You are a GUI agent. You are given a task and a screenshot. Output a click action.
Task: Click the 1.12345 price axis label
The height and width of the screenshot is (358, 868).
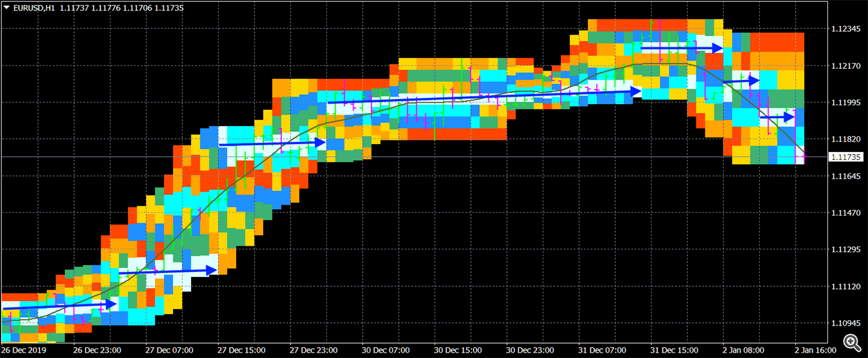coord(845,29)
